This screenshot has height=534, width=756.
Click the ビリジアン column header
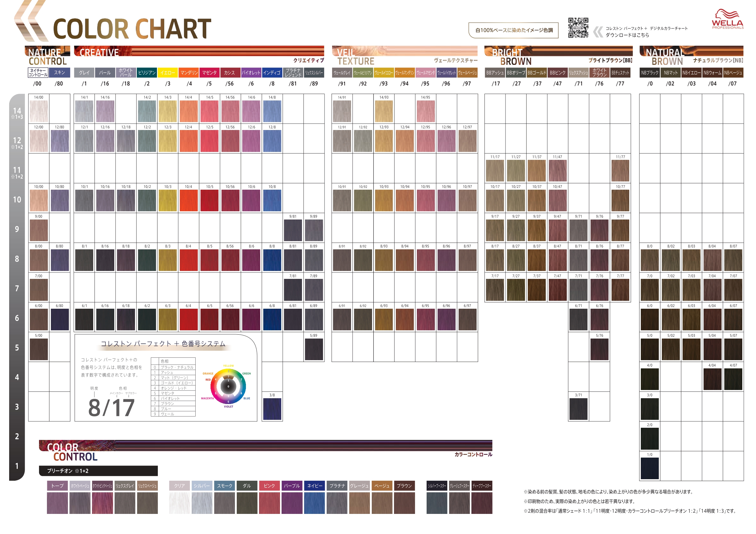click(147, 73)
